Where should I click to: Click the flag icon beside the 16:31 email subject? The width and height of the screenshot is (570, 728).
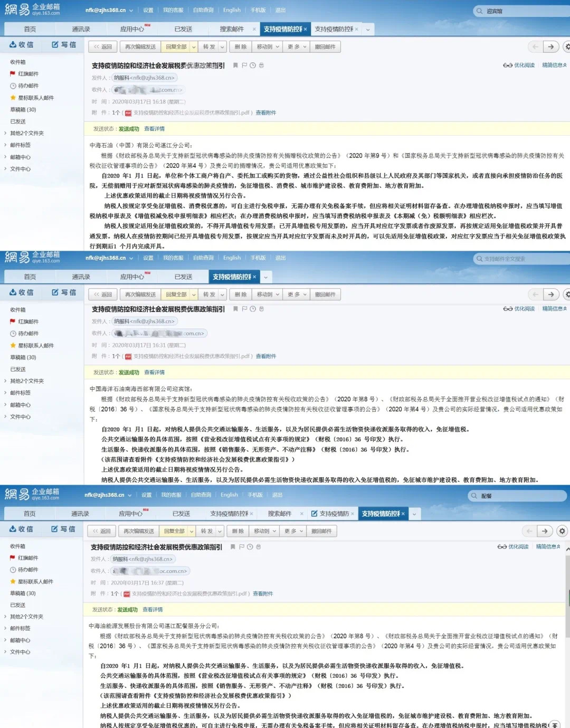tap(244, 309)
